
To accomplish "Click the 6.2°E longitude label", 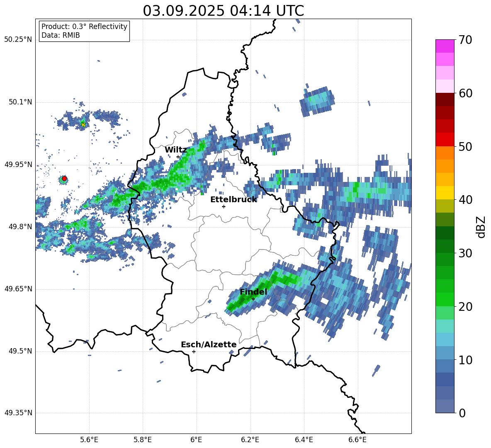I will point(250,440).
